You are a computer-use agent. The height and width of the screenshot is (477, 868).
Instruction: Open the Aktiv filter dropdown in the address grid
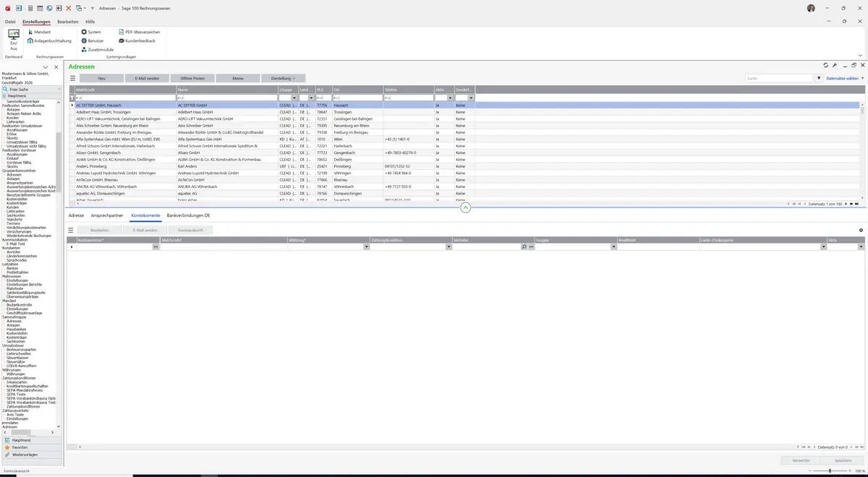pyautogui.click(x=450, y=98)
